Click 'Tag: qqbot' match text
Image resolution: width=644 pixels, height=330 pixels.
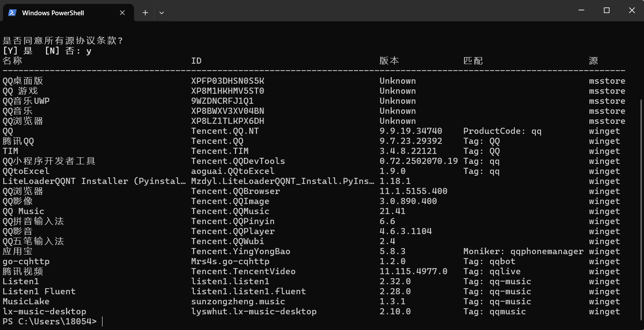pyautogui.click(x=490, y=261)
